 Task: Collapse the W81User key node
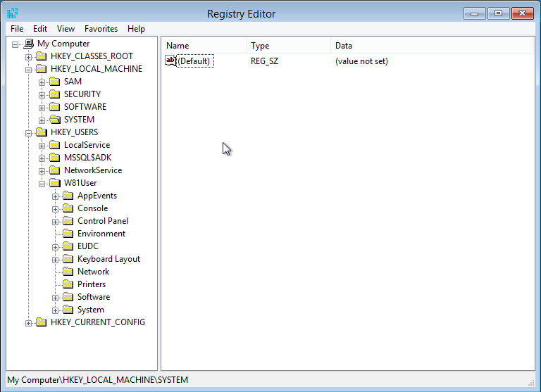[42, 184]
